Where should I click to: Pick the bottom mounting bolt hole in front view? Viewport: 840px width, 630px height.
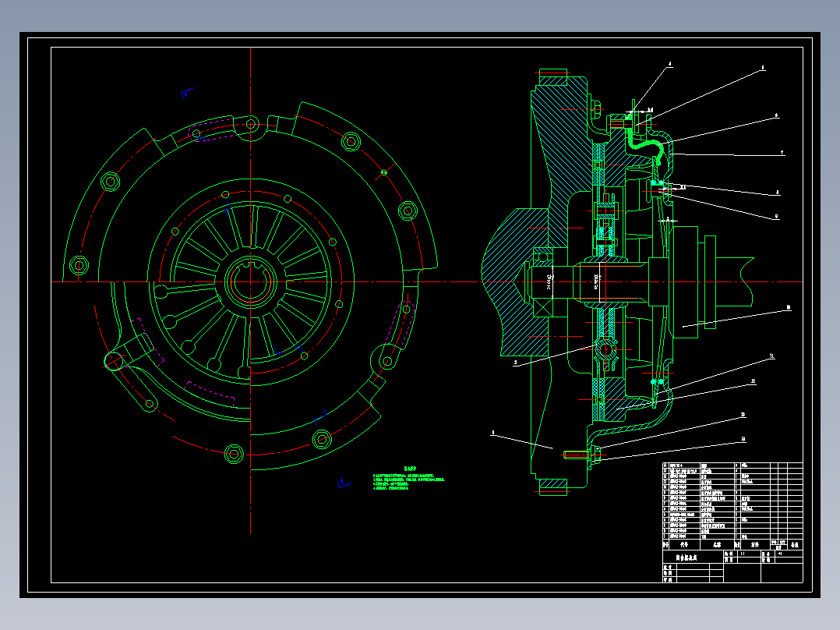[234, 454]
